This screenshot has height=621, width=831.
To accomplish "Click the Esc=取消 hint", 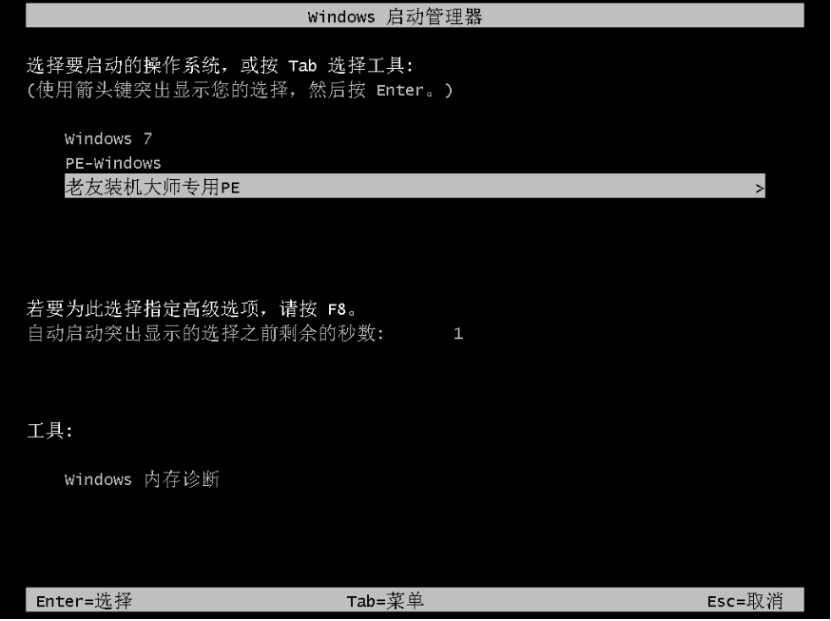I will [745, 601].
